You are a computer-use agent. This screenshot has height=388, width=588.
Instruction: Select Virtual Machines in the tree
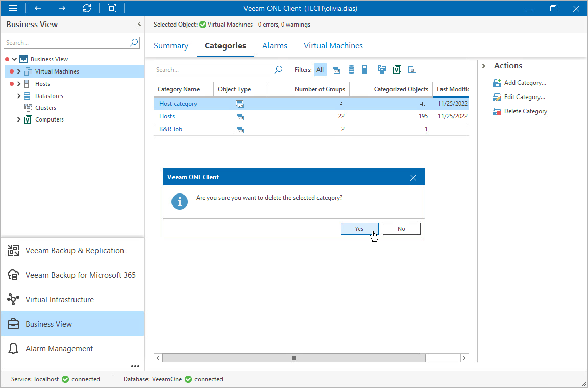tap(57, 71)
